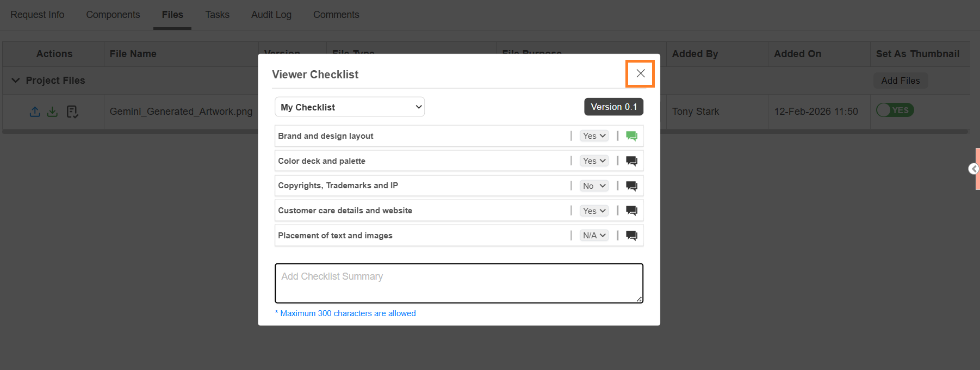Open the checklist icon in the Actions column
The width and height of the screenshot is (980, 370).
(x=72, y=112)
